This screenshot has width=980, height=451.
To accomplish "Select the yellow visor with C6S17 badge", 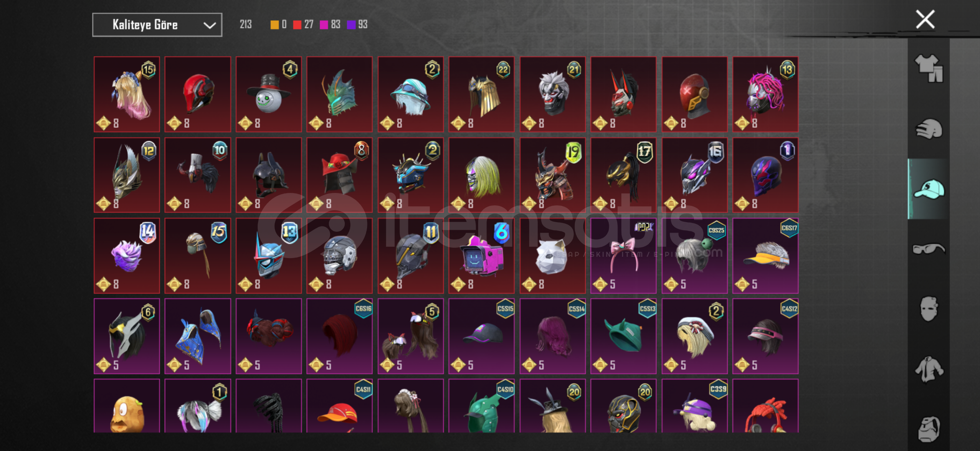I will [765, 256].
